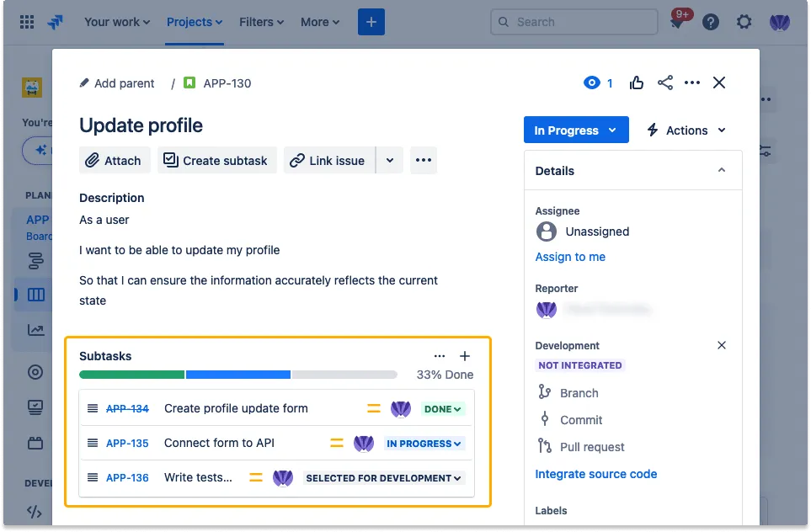Open the Filters menu
This screenshot has width=811, height=532.
261,22
